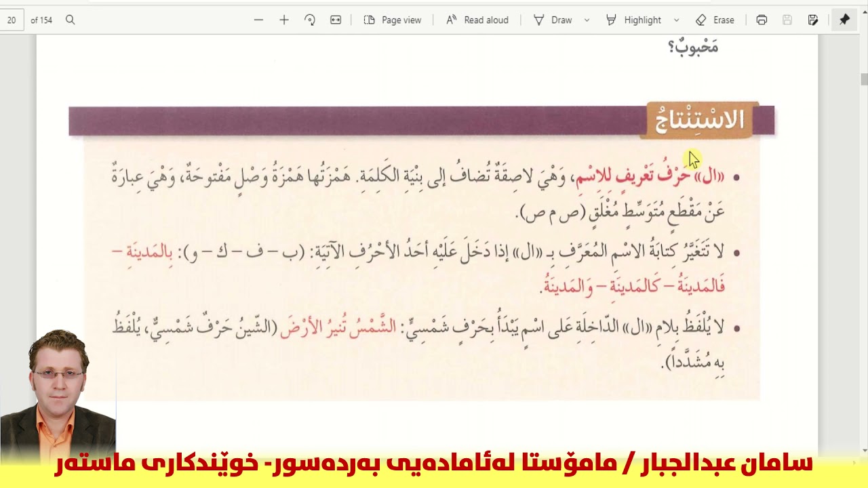Click the word مَحْبوبٌ؟ at page top
Screen dimensions: 868x488
pos(693,47)
